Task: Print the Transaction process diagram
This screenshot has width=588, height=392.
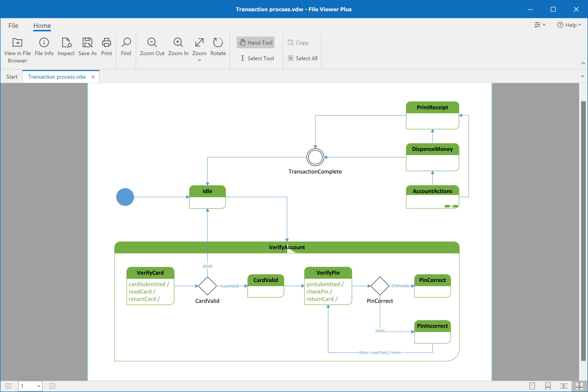Action: pos(106,48)
